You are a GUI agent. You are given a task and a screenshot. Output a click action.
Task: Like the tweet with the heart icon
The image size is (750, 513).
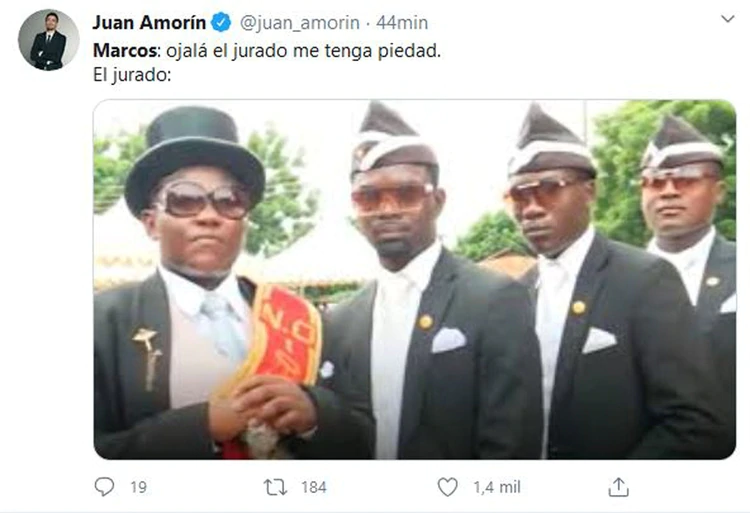(447, 487)
